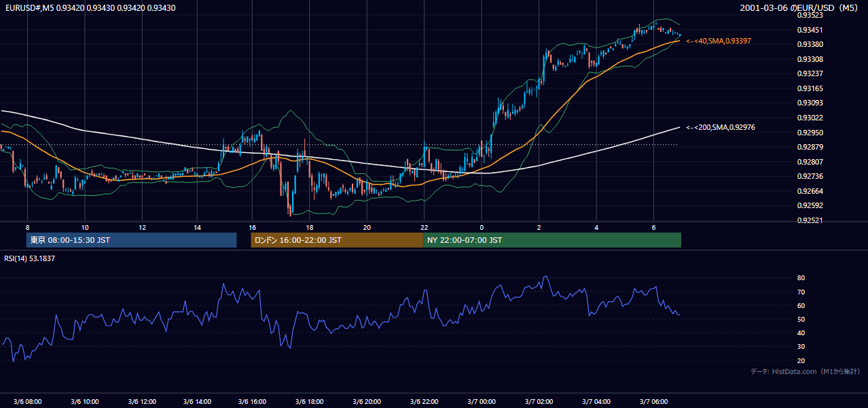The image size is (868, 408).
Task: Click price axis label 0.93308
Action: click(x=810, y=59)
